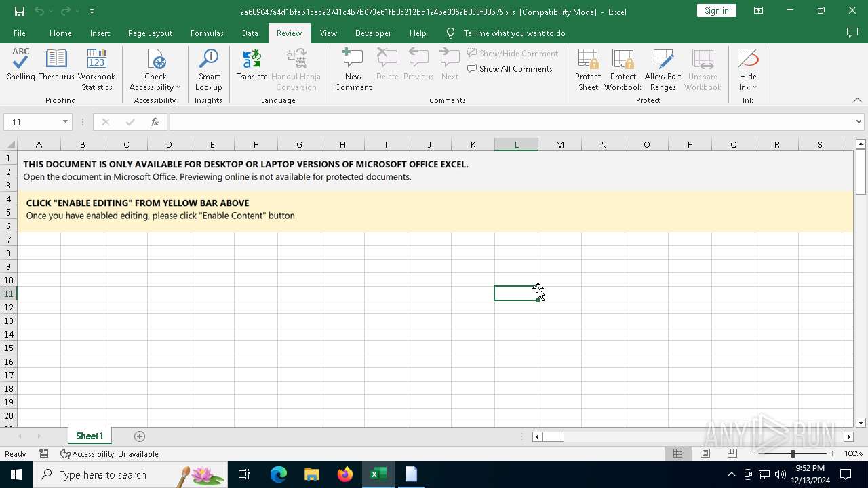The image size is (868, 488).
Task: Open Allow Edit Ranges
Action: tap(663, 70)
